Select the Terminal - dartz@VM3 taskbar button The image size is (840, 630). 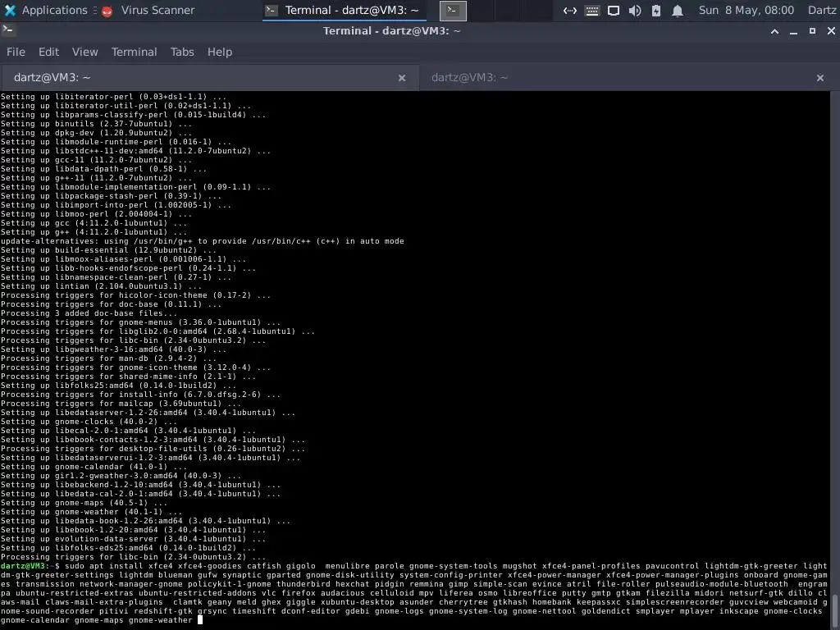[x=344, y=10]
